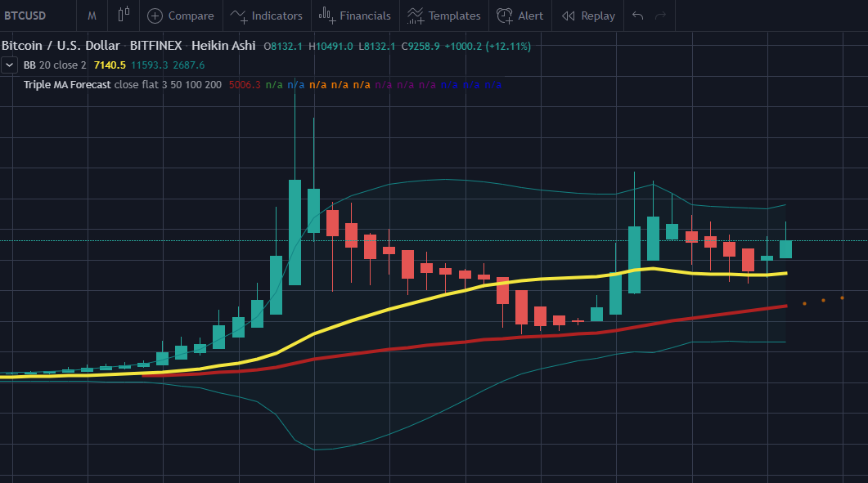Click the Compare plus-circle icon
This screenshot has height=483, width=868.
point(155,16)
